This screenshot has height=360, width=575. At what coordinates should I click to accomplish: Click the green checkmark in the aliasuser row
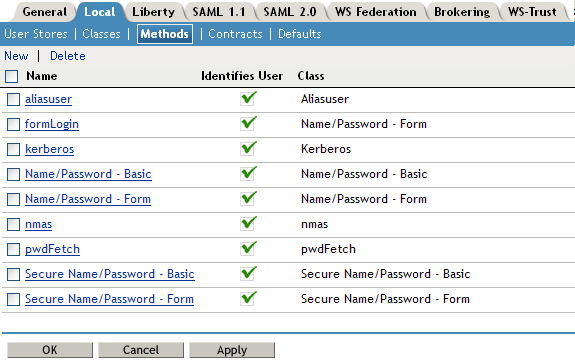tap(249, 98)
